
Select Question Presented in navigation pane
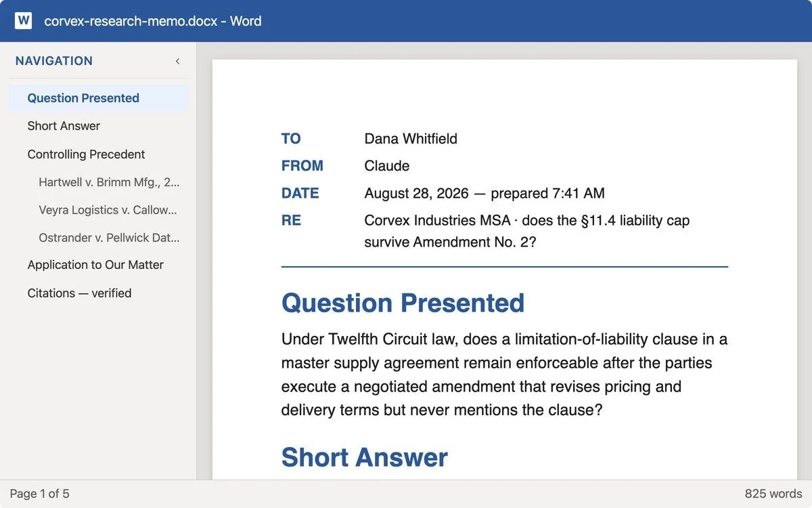[98, 98]
